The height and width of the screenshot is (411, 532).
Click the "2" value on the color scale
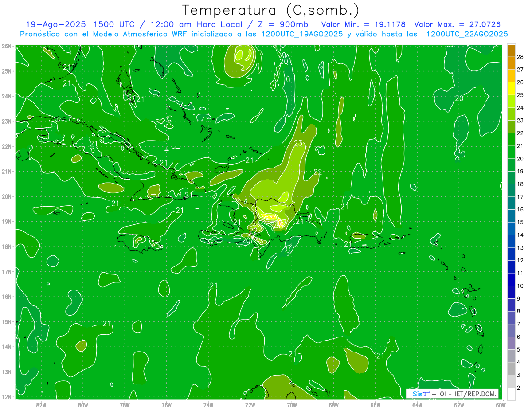coord(519,388)
